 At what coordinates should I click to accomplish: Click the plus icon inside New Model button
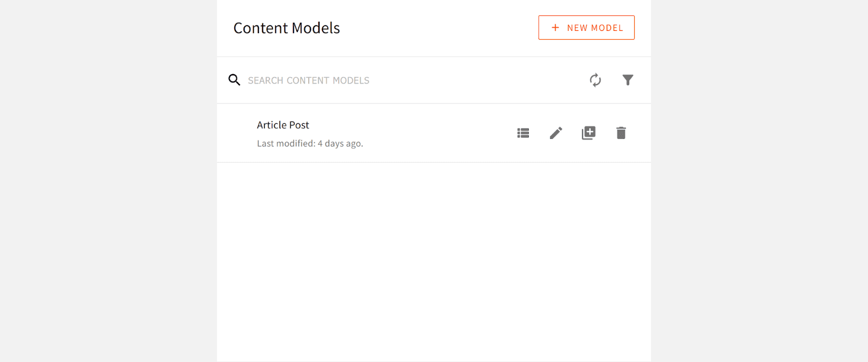(556, 27)
